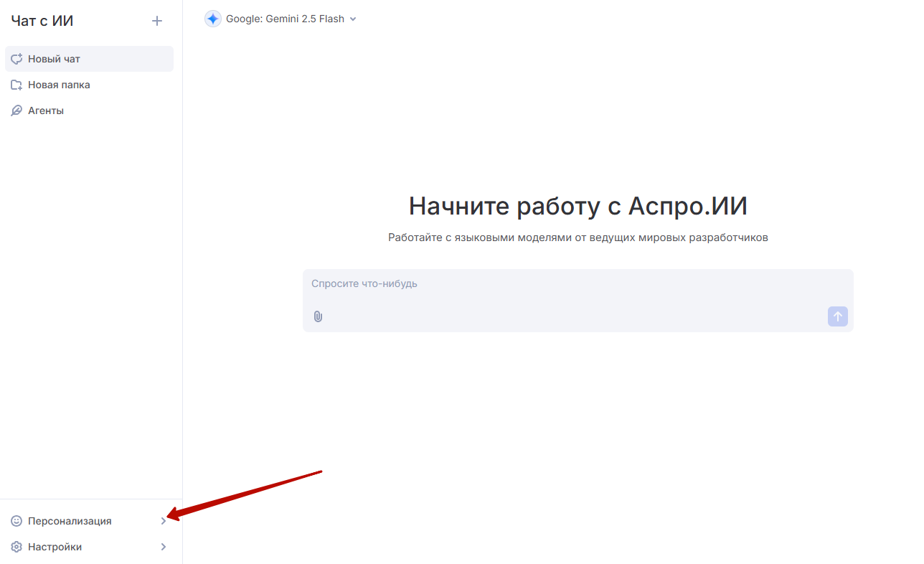Select Новый чат in the sidebar

click(x=89, y=59)
